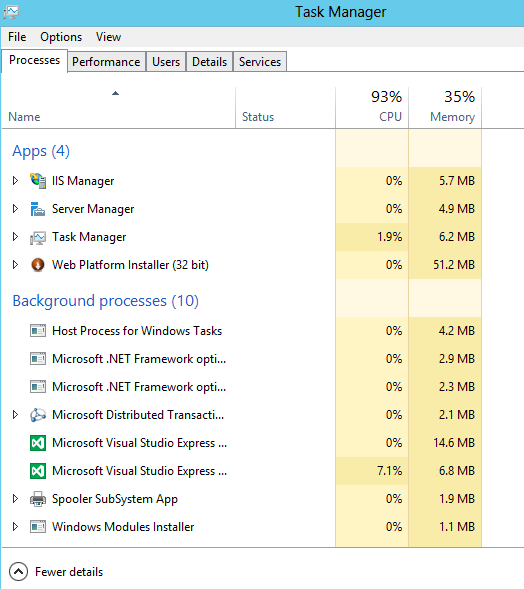Click the Windows Modules Installer icon
524x589 pixels.
tap(38, 527)
